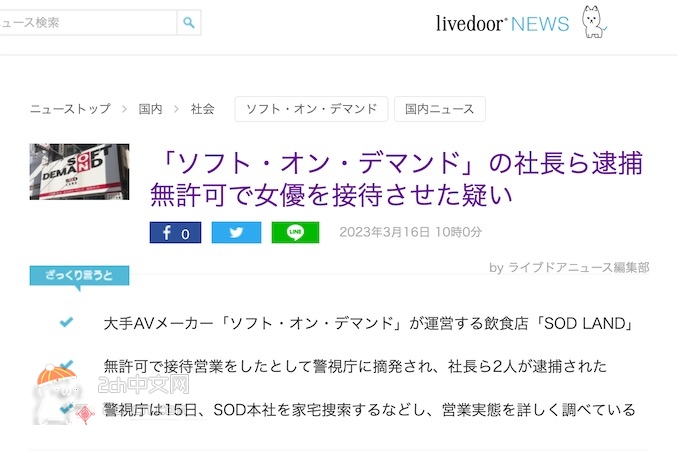The width and height of the screenshot is (678, 455).
Task: Share the article on Twitter
Action: [x=236, y=233]
